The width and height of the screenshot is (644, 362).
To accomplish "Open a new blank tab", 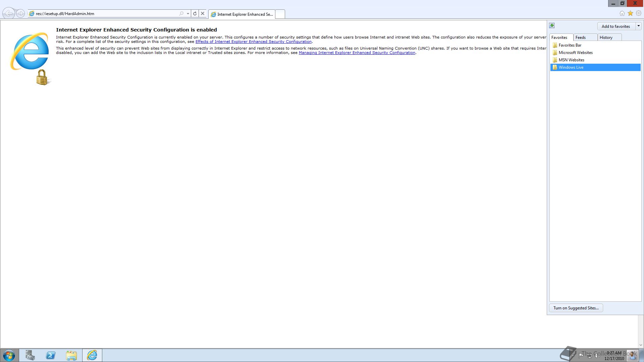I will 280,14.
